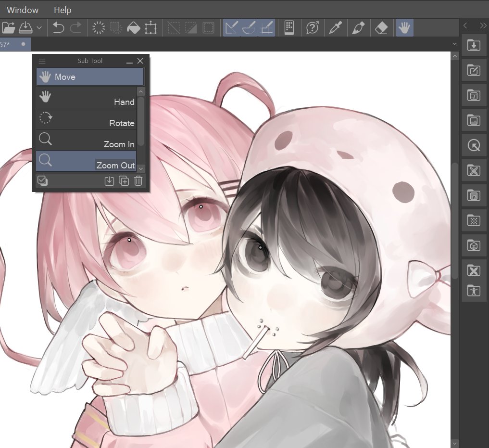Toggle Snap to Ruler
This screenshot has height=448, width=489.
pyautogui.click(x=231, y=28)
